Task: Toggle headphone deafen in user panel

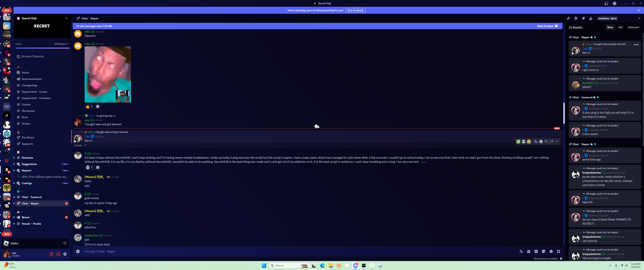Action: pos(58,254)
